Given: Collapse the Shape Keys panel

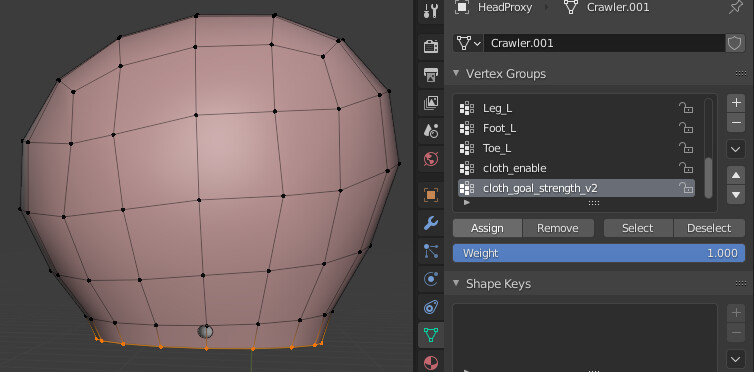Looking at the screenshot, I should (456, 283).
